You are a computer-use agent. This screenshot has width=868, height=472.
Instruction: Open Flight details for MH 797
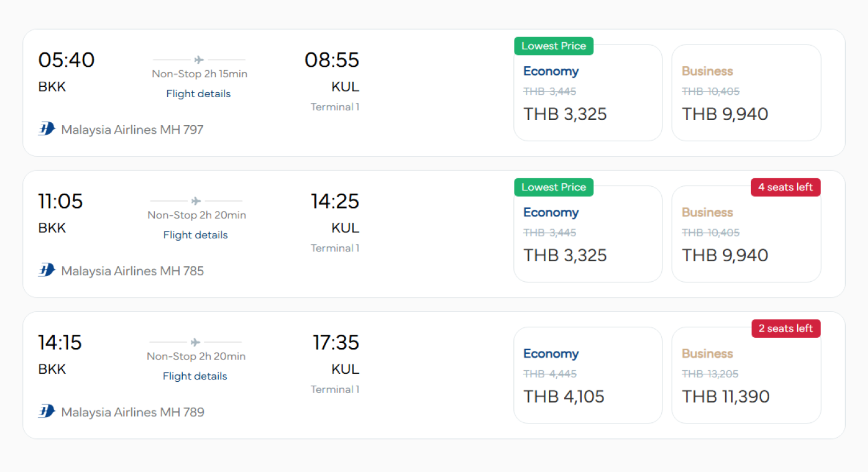pos(198,94)
